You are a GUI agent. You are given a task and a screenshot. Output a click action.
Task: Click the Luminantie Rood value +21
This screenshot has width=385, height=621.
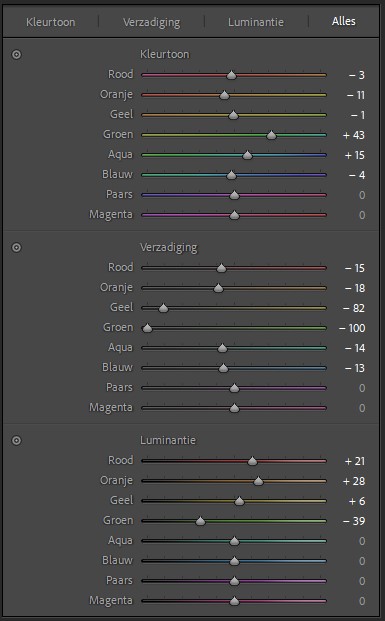(355, 461)
